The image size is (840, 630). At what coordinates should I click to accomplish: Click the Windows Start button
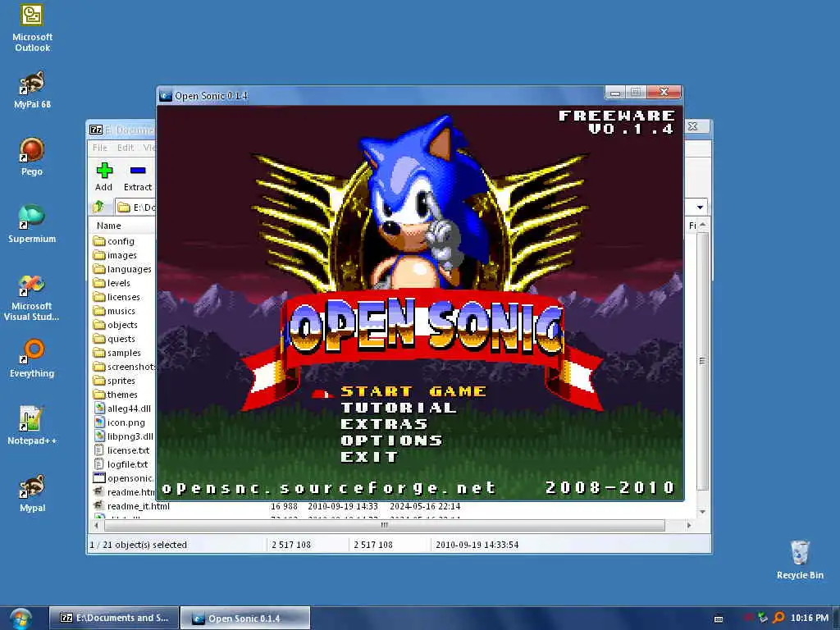point(21,619)
